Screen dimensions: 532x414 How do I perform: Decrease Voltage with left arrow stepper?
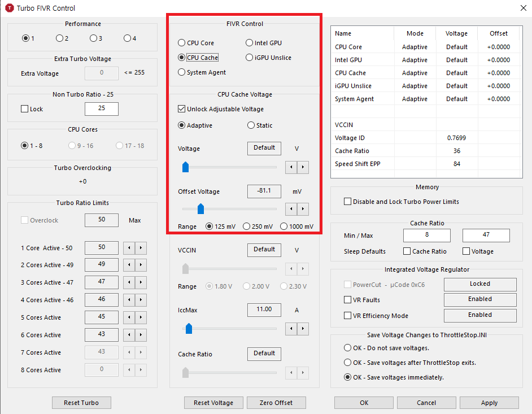point(291,167)
